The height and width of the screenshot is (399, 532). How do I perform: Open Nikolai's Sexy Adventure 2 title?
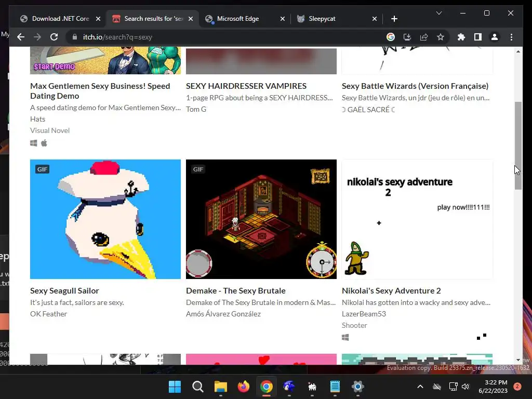pos(391,291)
